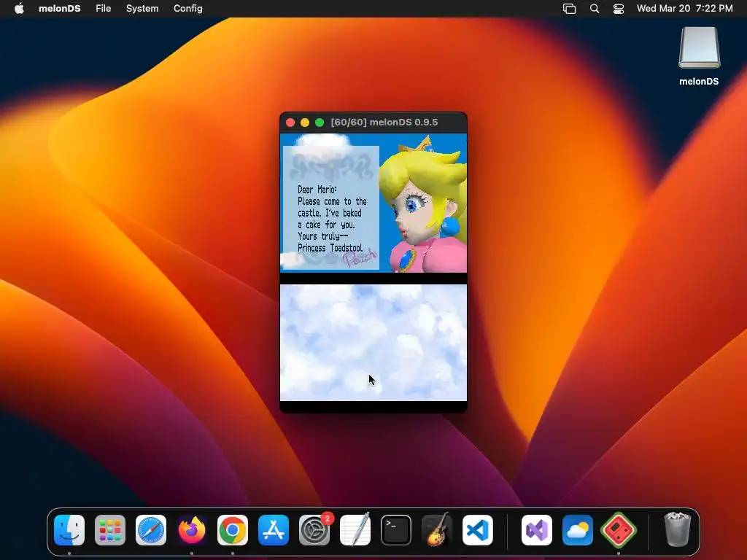Open System Settings with the badge in dock
Viewport: 747px width, 560px height.
click(314, 530)
